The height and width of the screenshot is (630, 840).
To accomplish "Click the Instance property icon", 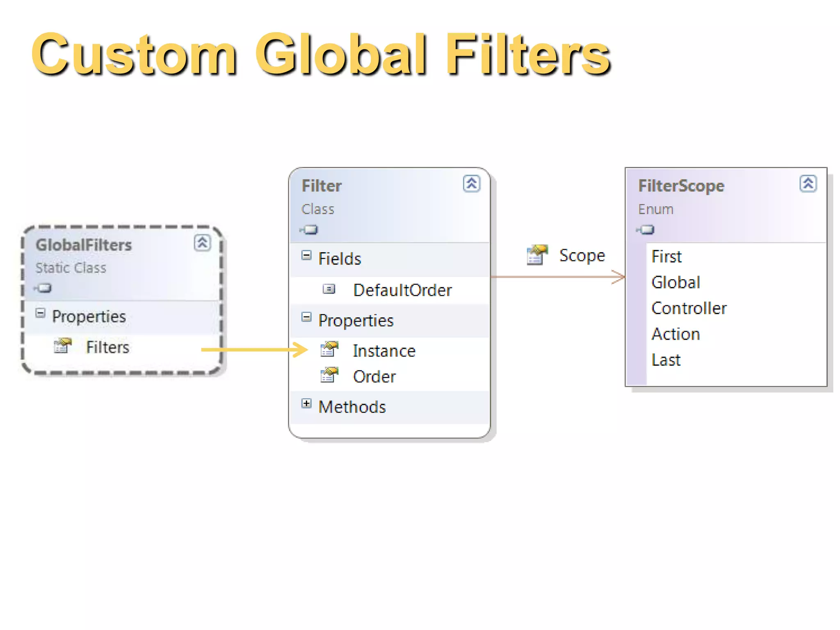I will [x=329, y=349].
